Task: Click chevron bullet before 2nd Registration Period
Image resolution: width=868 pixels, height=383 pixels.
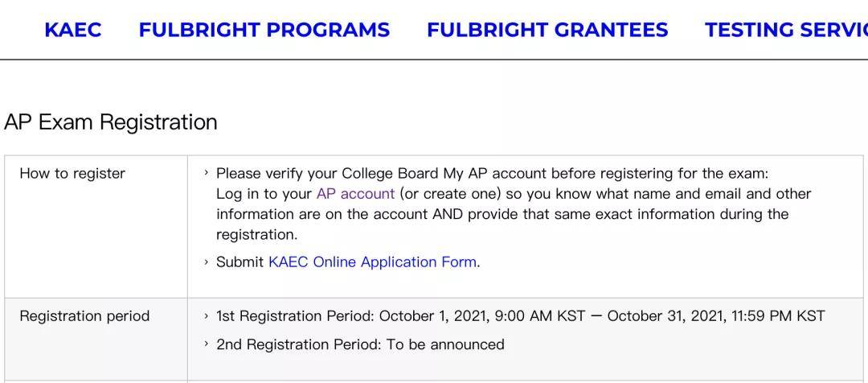Action: point(207,344)
